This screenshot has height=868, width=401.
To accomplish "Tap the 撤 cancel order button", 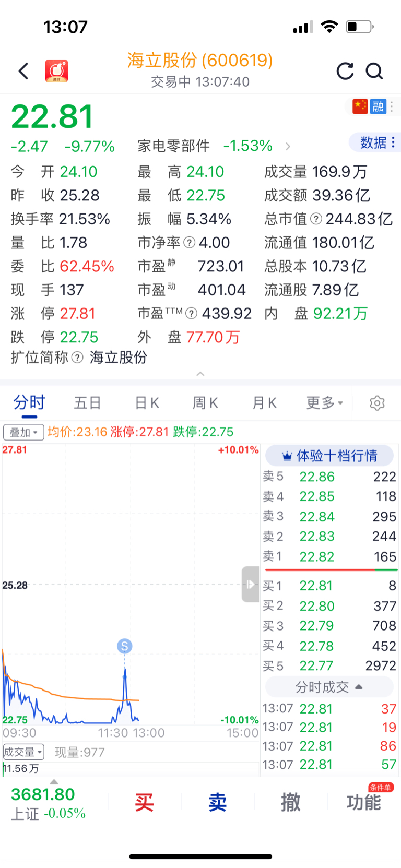I will 290,802.
